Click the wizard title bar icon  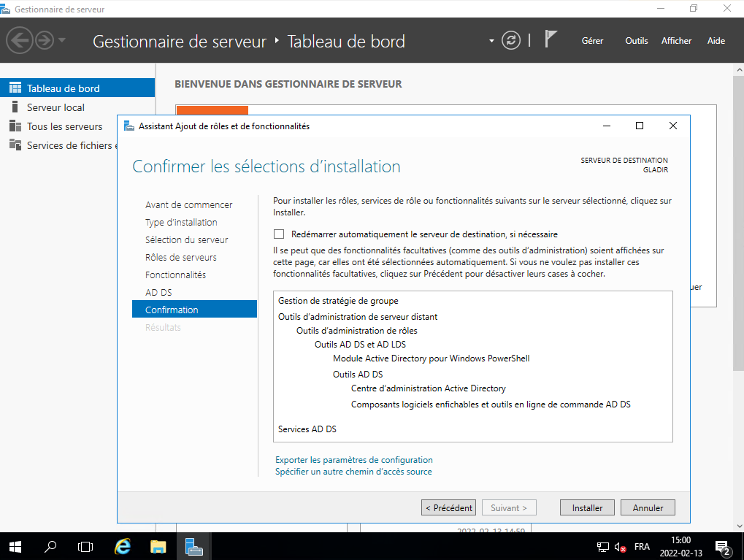pyautogui.click(x=129, y=126)
